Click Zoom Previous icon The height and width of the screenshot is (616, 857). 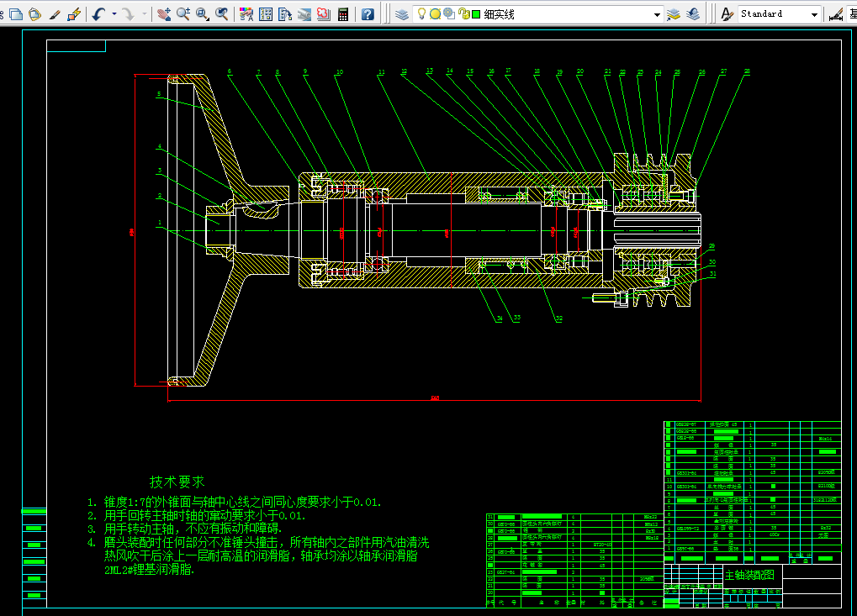222,14
